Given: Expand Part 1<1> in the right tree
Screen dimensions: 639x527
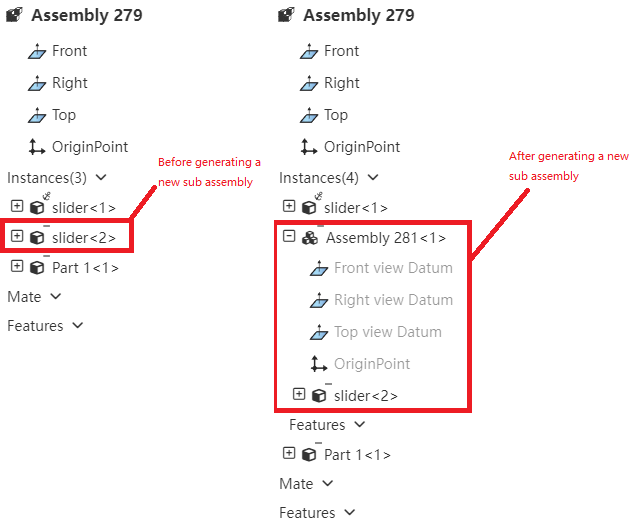Looking at the screenshot, I should pyautogui.click(x=289, y=453).
